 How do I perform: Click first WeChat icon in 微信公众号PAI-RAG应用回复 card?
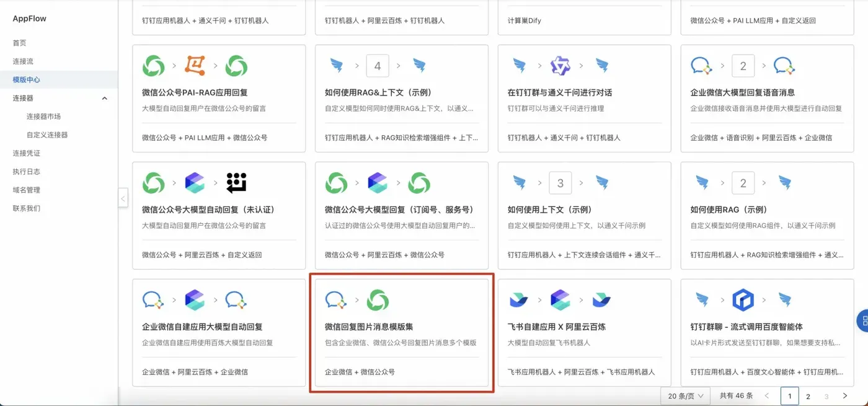click(x=153, y=66)
